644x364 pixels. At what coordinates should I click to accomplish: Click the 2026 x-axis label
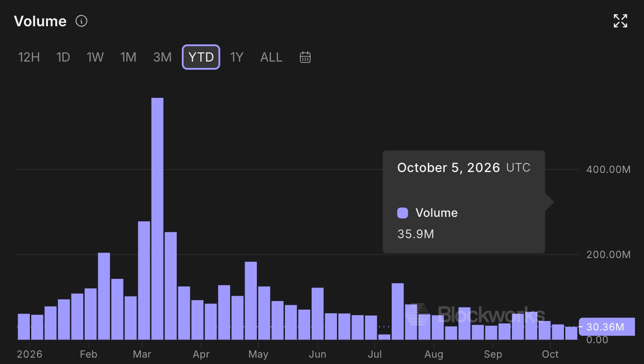(29, 354)
